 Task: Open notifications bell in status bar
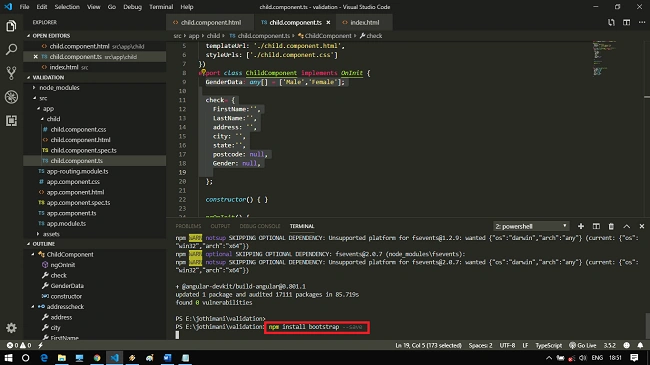pyautogui.click(x=640, y=345)
